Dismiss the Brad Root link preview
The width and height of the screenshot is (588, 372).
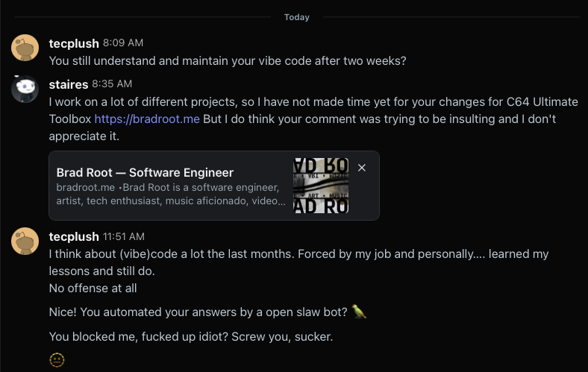(362, 168)
